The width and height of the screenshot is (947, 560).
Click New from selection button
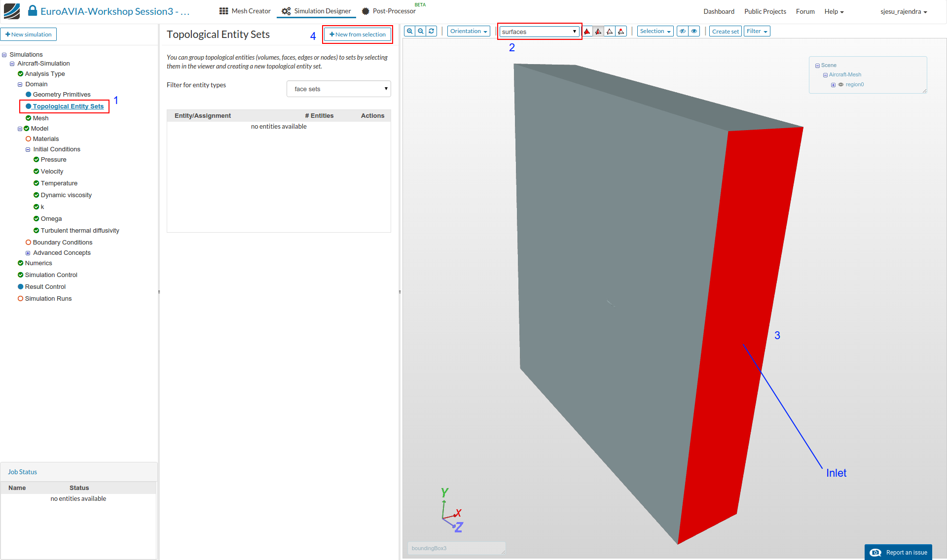[x=358, y=35]
